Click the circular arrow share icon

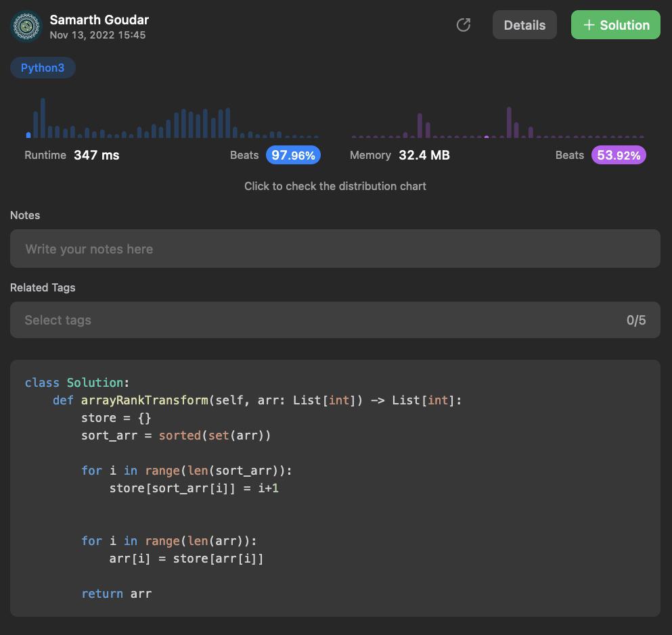[464, 25]
